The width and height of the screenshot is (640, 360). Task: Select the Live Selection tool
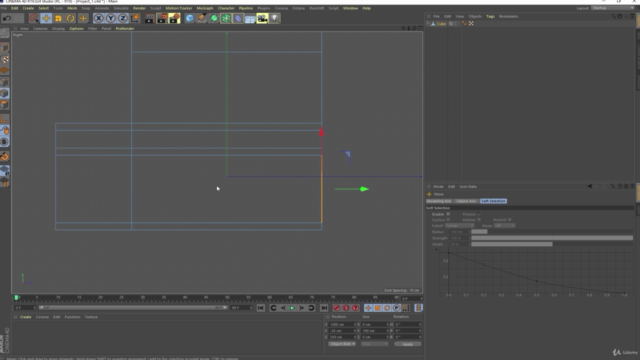[33, 18]
